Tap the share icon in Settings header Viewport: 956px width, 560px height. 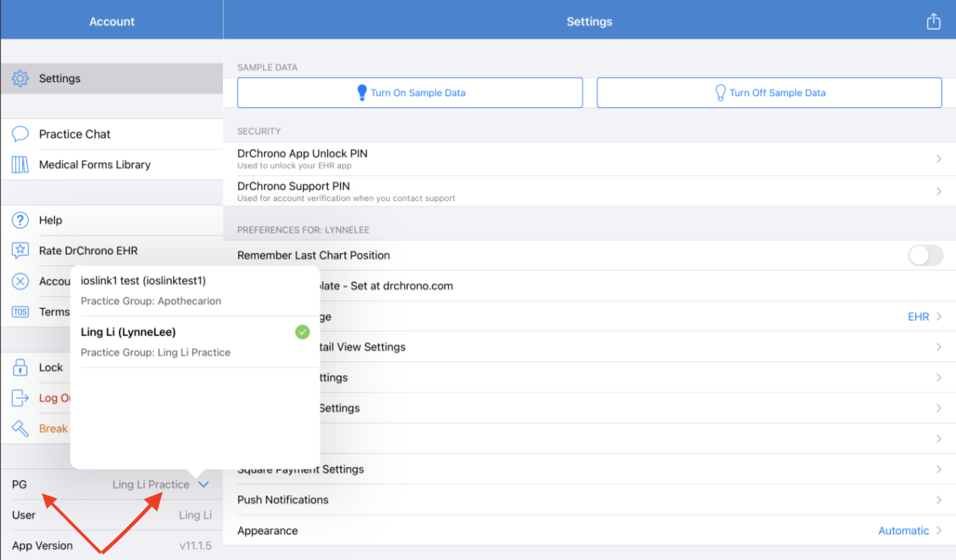point(933,21)
